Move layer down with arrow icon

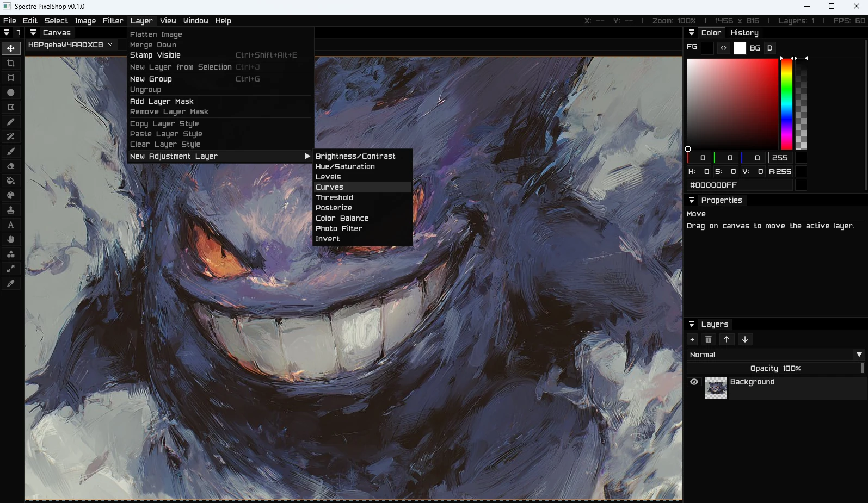click(745, 339)
